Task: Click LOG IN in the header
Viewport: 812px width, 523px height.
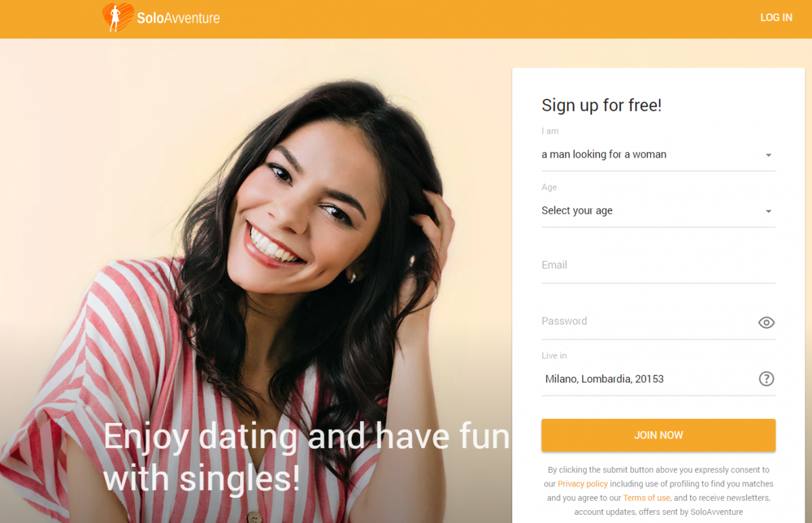Action: coord(776,18)
